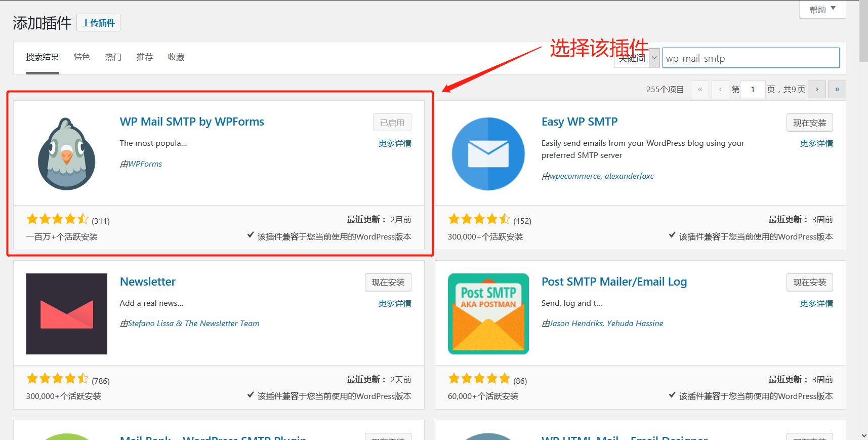
Task: Switch to the 推荐 tab
Action: click(145, 57)
